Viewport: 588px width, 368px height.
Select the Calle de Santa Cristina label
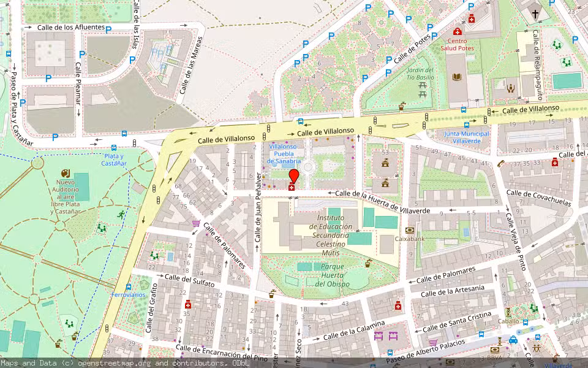457,322
